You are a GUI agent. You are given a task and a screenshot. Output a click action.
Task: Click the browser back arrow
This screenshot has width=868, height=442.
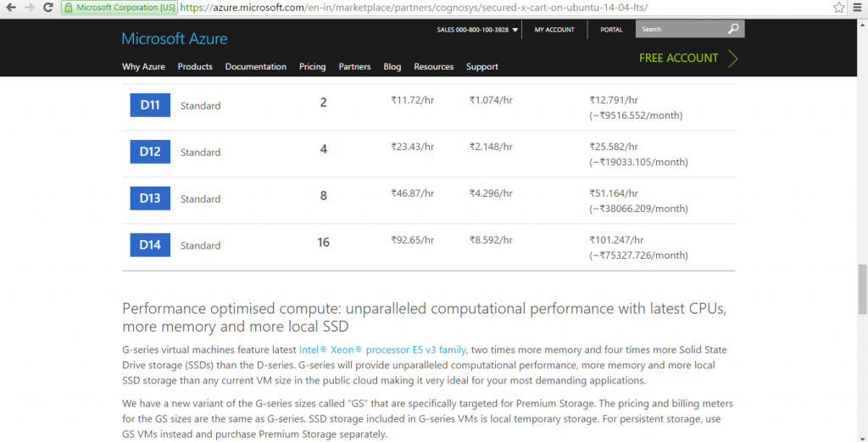pos(10,7)
